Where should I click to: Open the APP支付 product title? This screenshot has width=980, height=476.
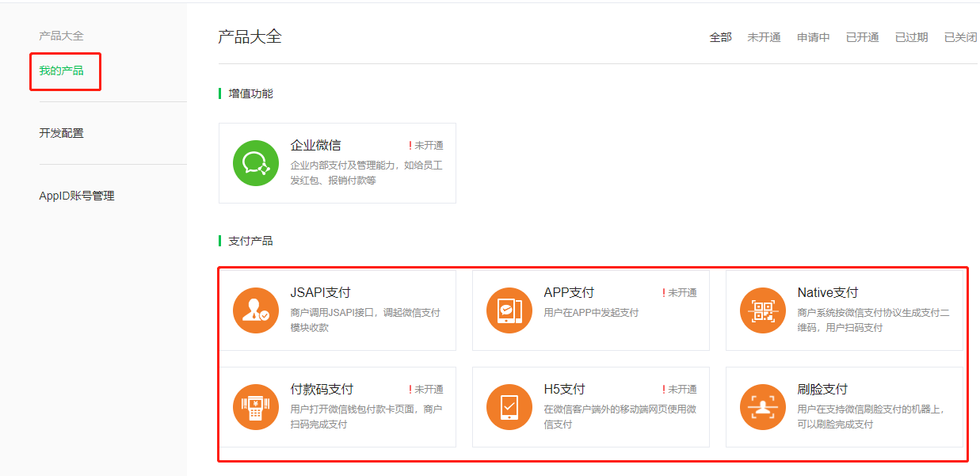569,292
